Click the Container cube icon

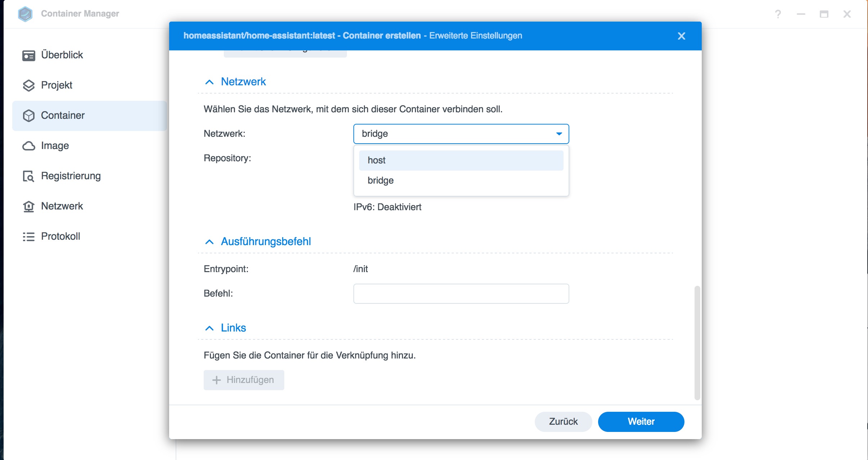coord(28,116)
